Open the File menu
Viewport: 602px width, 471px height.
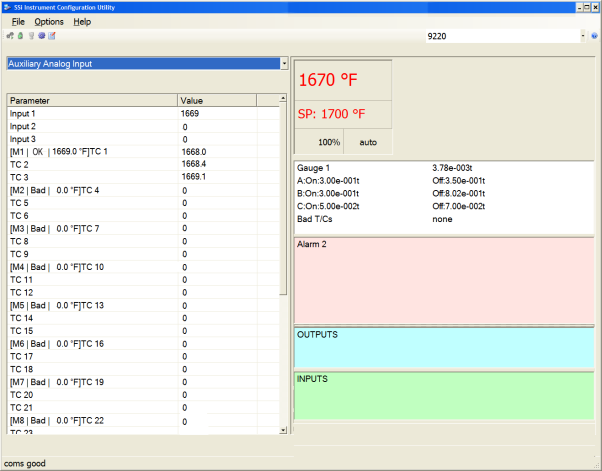(18, 21)
